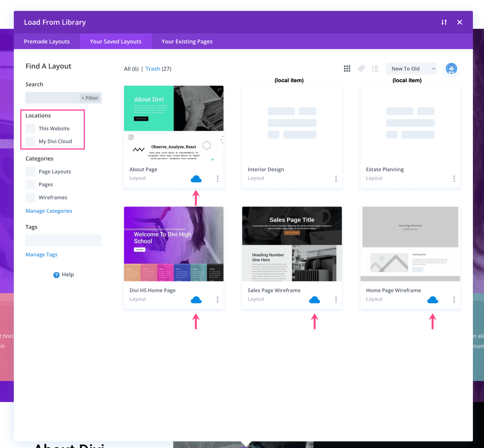Open the account avatar icon

(451, 69)
